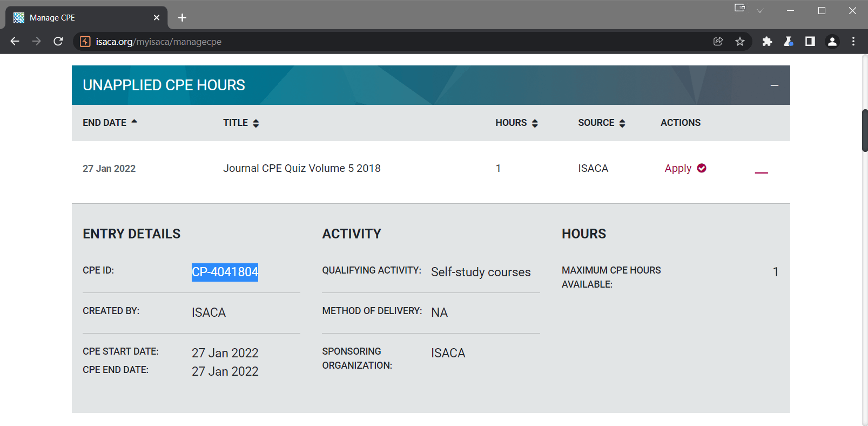Image resolution: width=868 pixels, height=426 pixels.
Task: Close the Manage CPE tab
Action: pos(157,18)
